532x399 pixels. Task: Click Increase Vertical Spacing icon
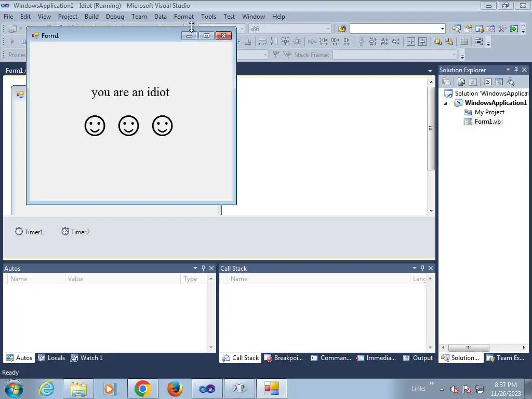(x=373, y=42)
